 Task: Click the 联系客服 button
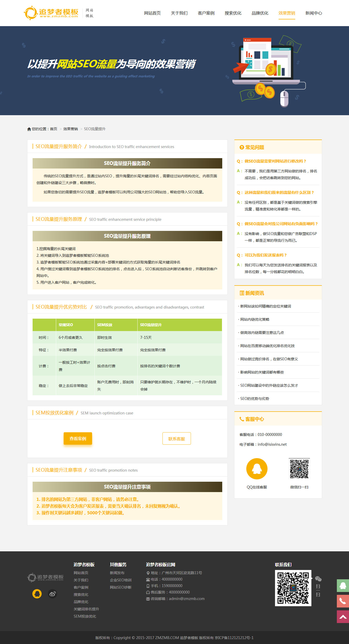[176, 438]
